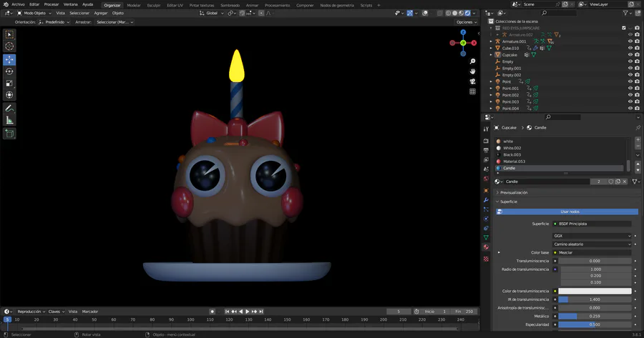Click the Color de transluminiscencia white swatch
This screenshot has width=644, height=338.
[595, 292]
